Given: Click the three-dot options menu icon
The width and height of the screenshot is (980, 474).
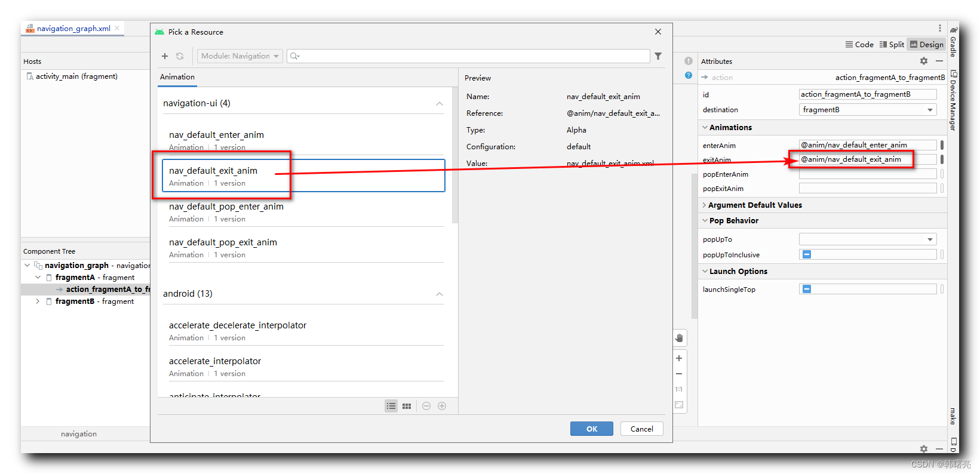Looking at the screenshot, I should [940, 28].
